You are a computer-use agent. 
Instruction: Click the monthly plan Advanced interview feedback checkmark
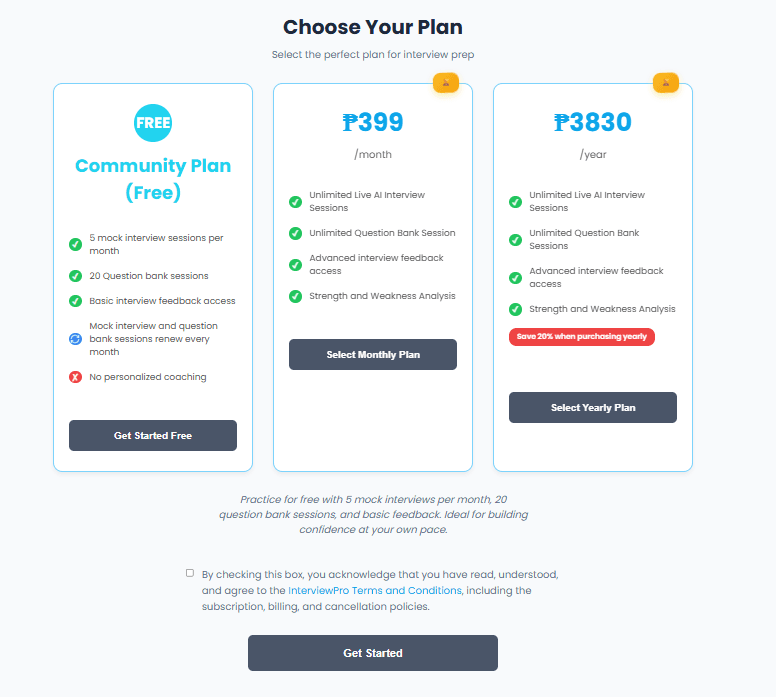295,265
